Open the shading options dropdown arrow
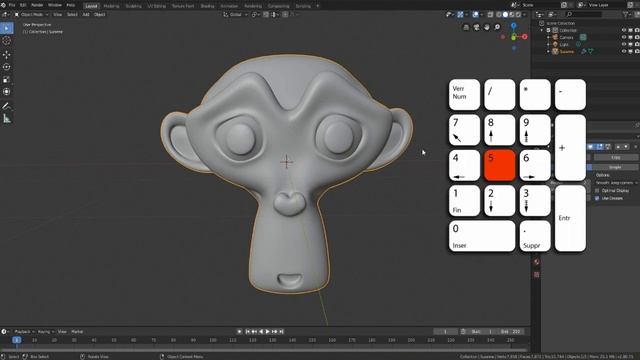This screenshot has height=360, width=640. pyautogui.click(x=524, y=14)
